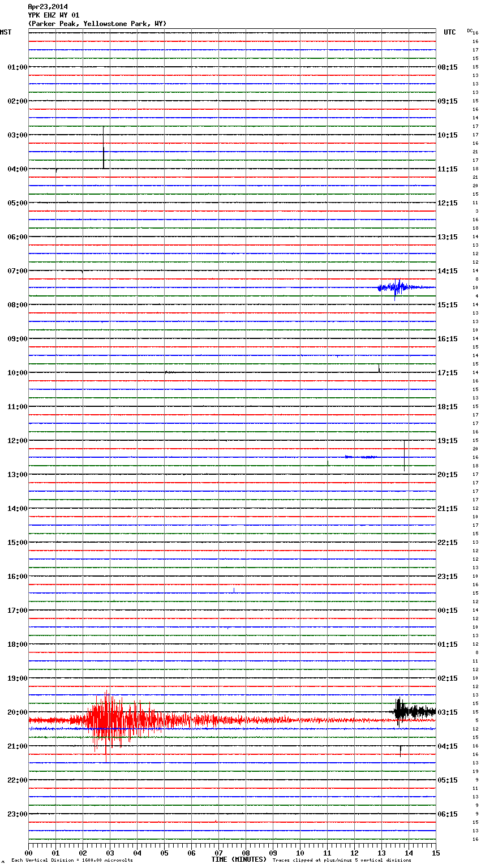Select the 16:00 MST row label

pos(18,577)
